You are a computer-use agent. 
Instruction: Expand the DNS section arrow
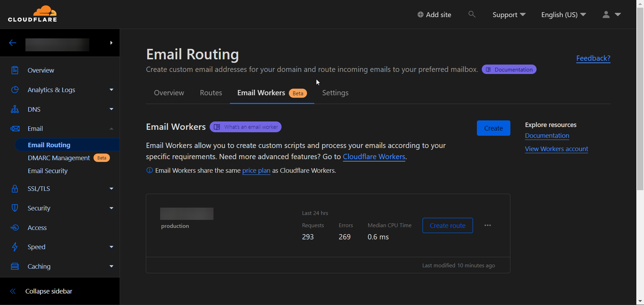(111, 109)
